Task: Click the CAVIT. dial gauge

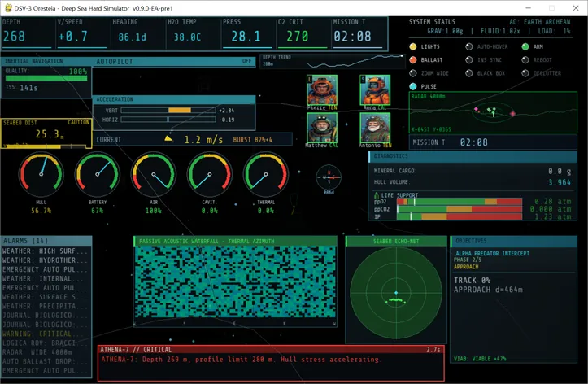Action: pos(210,174)
